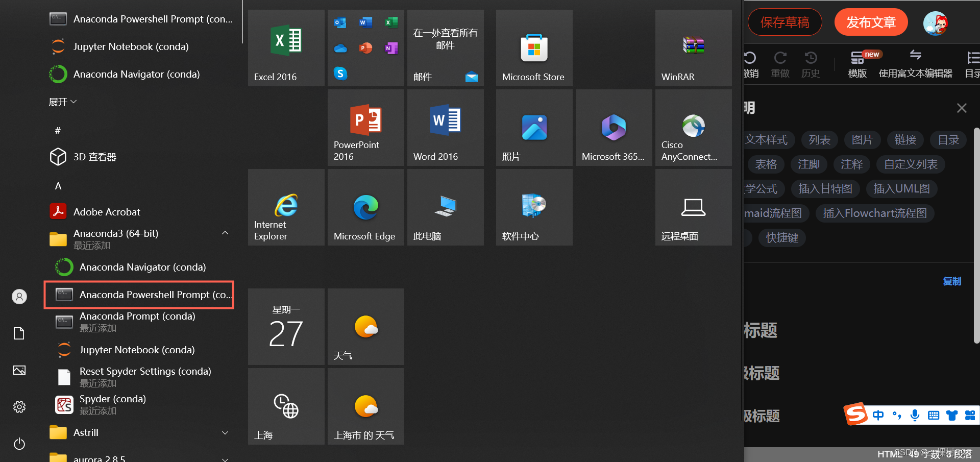Open Reset Spyder Settings (conda) entry

click(140, 377)
